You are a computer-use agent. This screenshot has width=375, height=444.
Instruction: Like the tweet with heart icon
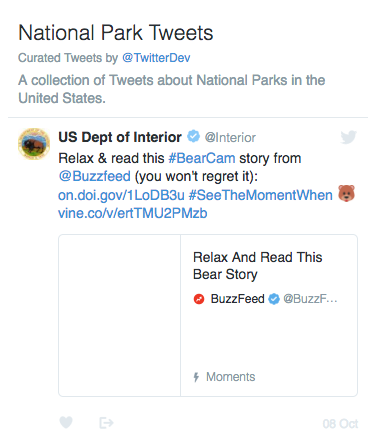pyautogui.click(x=66, y=423)
